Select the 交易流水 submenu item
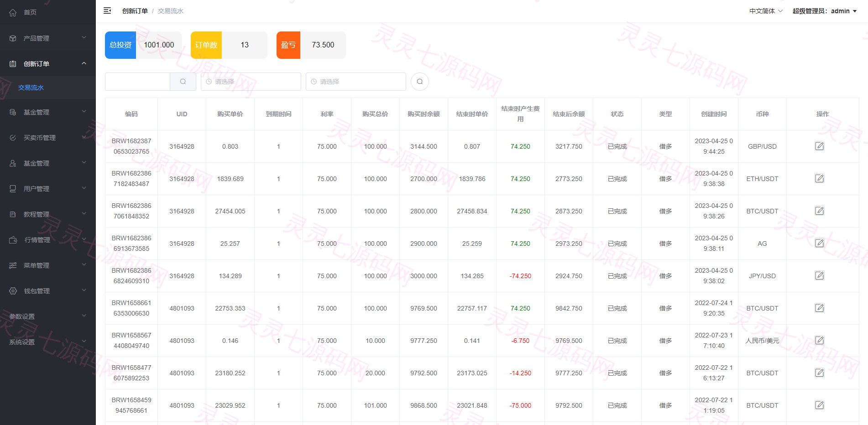The image size is (868, 425). click(31, 88)
